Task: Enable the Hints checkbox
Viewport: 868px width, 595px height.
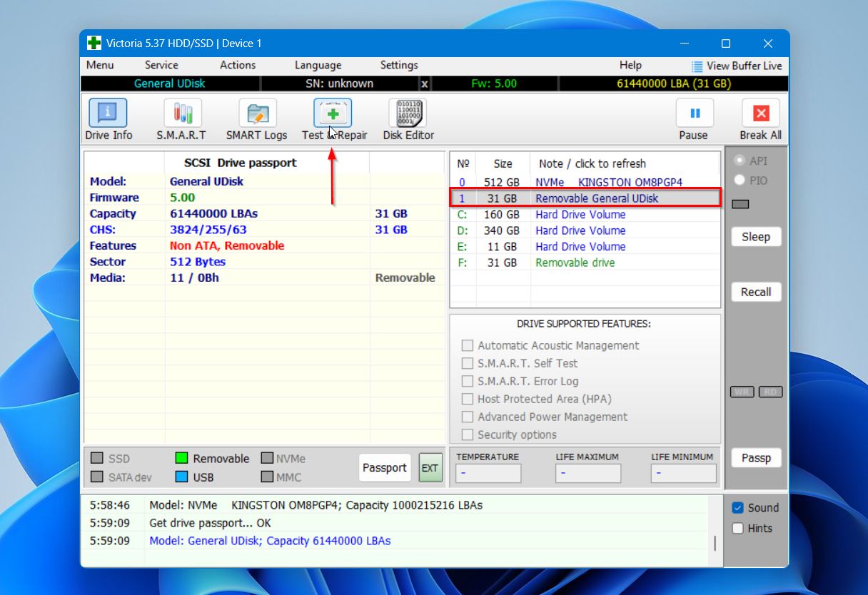Action: 738,529
